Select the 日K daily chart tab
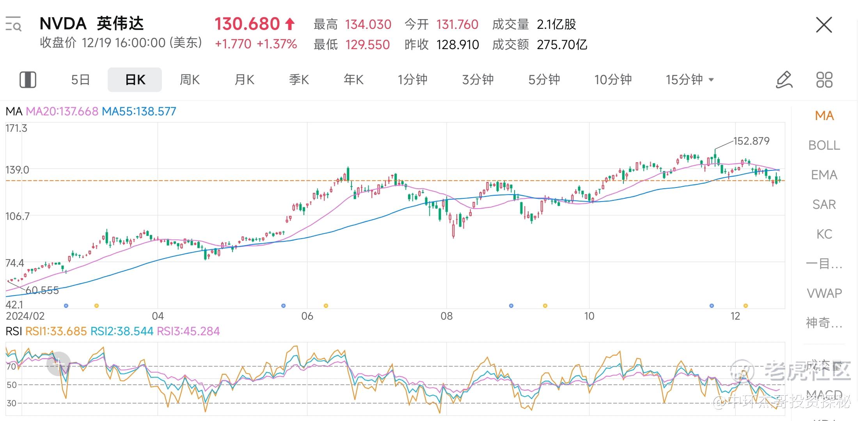 click(135, 80)
